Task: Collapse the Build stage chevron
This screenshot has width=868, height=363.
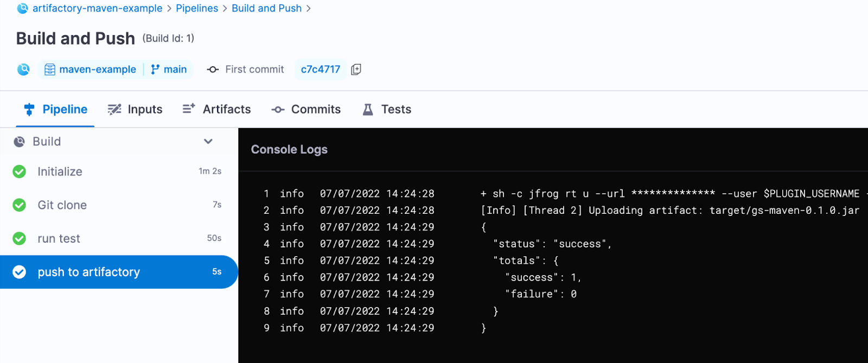Action: 208,142
